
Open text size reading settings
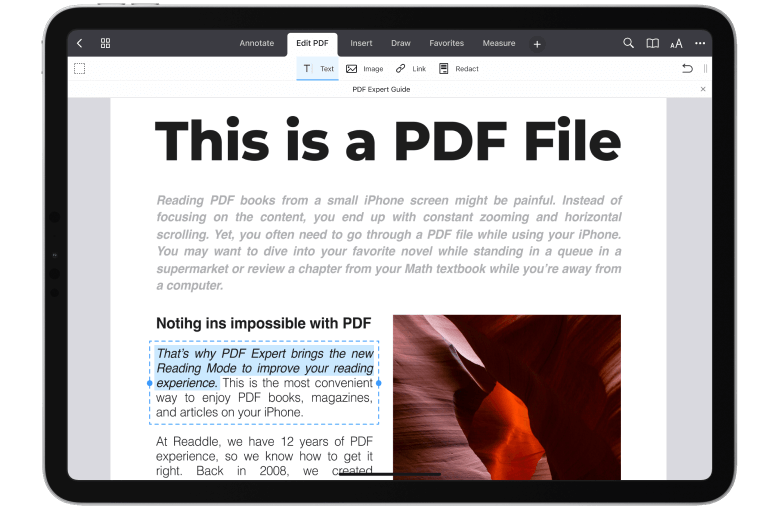(x=676, y=44)
